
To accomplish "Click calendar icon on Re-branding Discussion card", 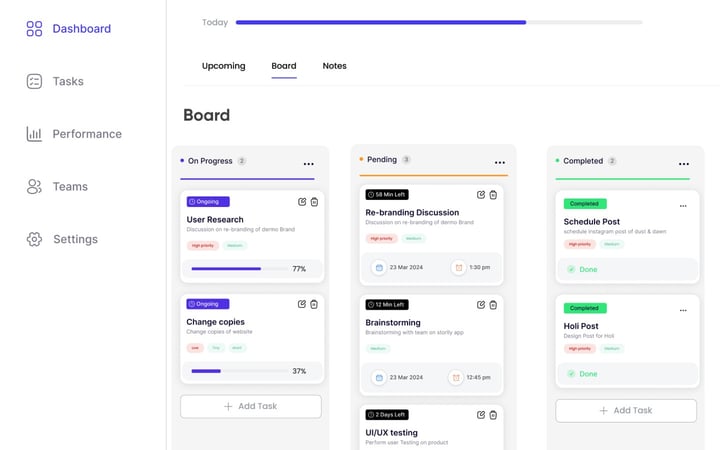I will pyautogui.click(x=379, y=267).
